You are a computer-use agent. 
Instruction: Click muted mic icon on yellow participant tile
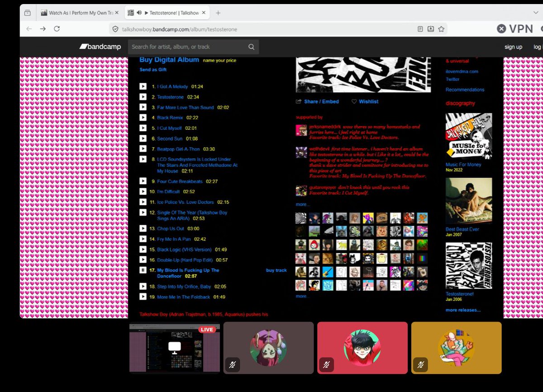pyautogui.click(x=420, y=364)
